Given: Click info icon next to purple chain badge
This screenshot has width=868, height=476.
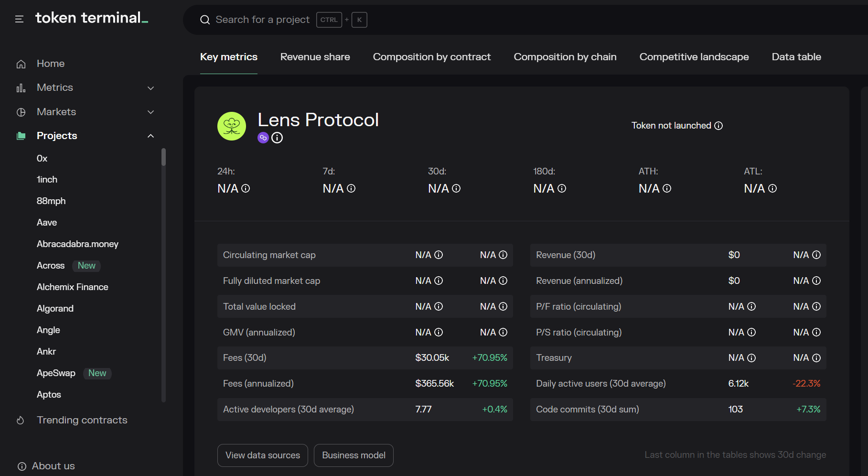Looking at the screenshot, I should [x=277, y=138].
